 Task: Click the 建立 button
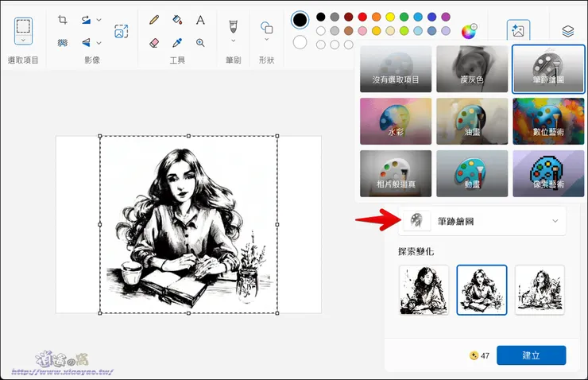click(531, 355)
